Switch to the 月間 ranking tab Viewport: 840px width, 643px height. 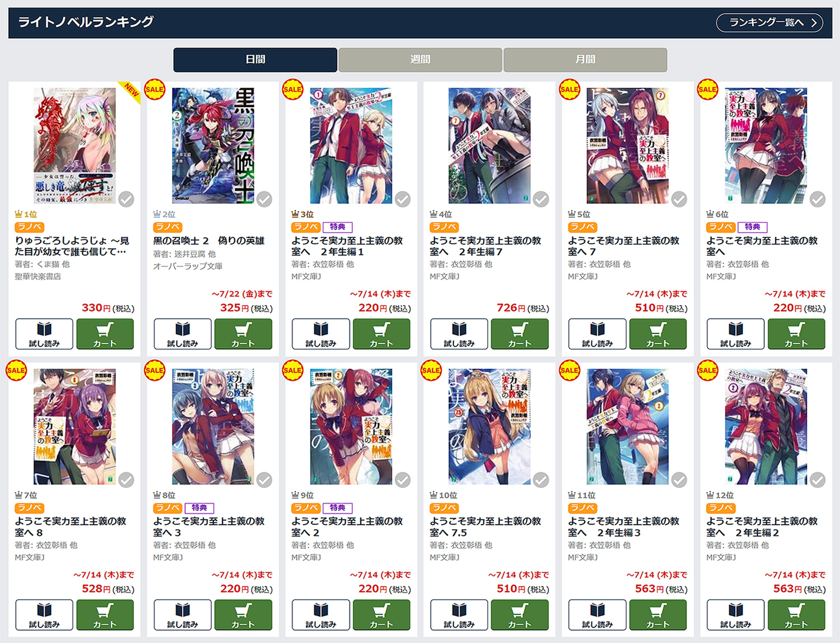[585, 60]
